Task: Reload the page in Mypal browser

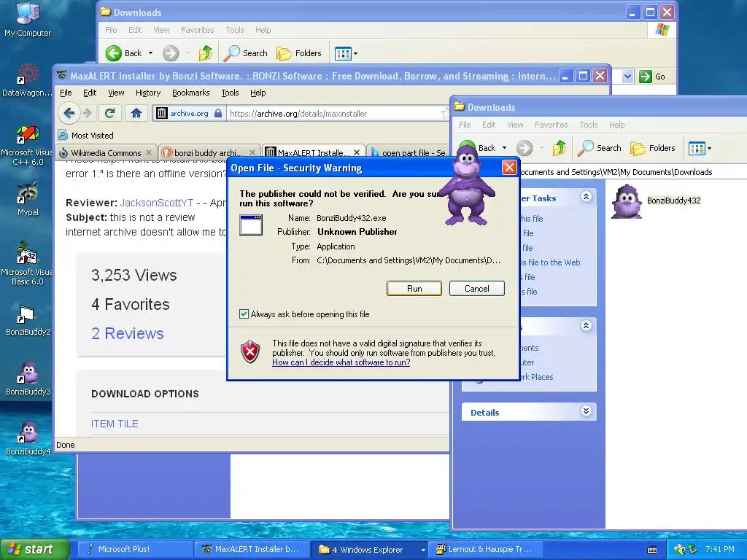Action: point(109,113)
